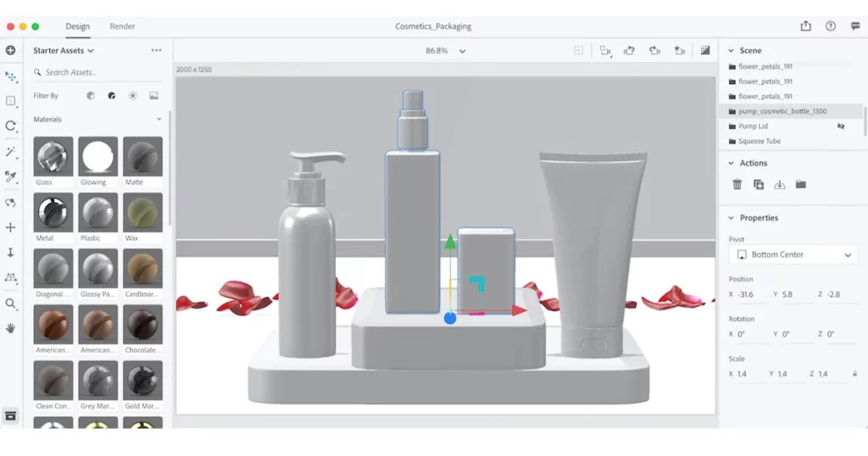
Task: Filter assets by images
Action: tap(154, 96)
